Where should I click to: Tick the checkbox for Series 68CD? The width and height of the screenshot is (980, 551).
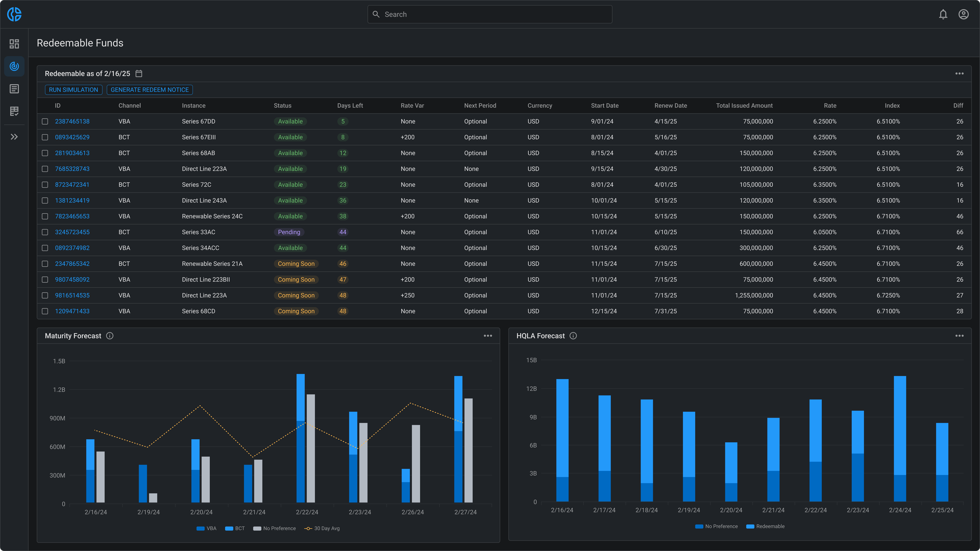click(45, 311)
